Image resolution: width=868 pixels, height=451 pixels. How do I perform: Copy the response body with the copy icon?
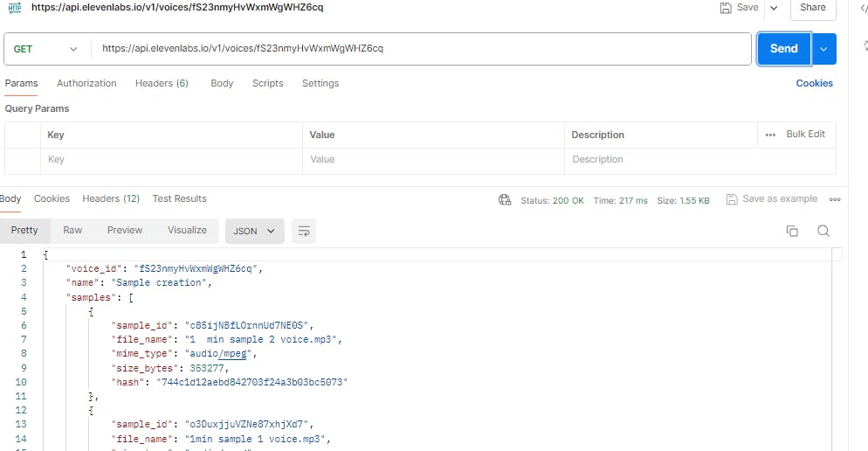[x=792, y=231]
